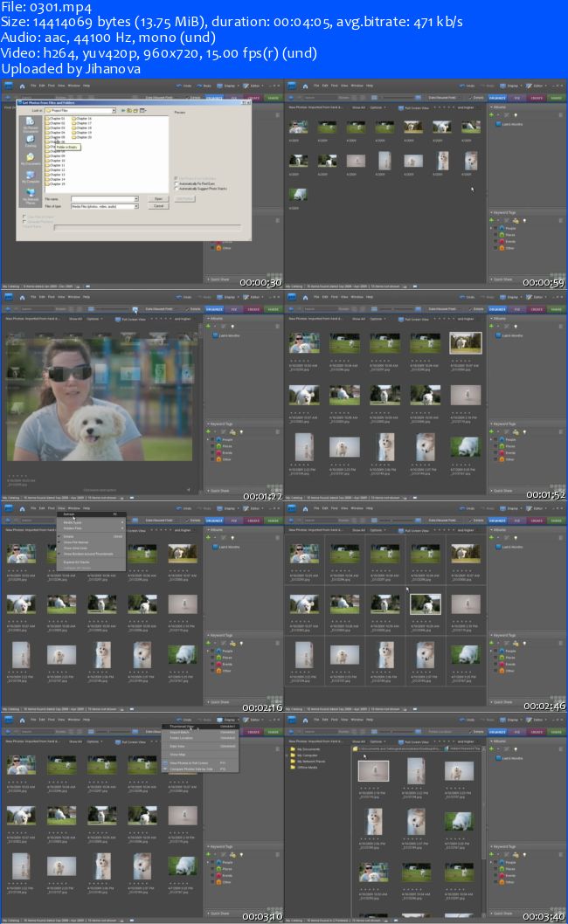Choose Folder Location in open Display menu
568x924 pixels.
[x=200, y=738]
